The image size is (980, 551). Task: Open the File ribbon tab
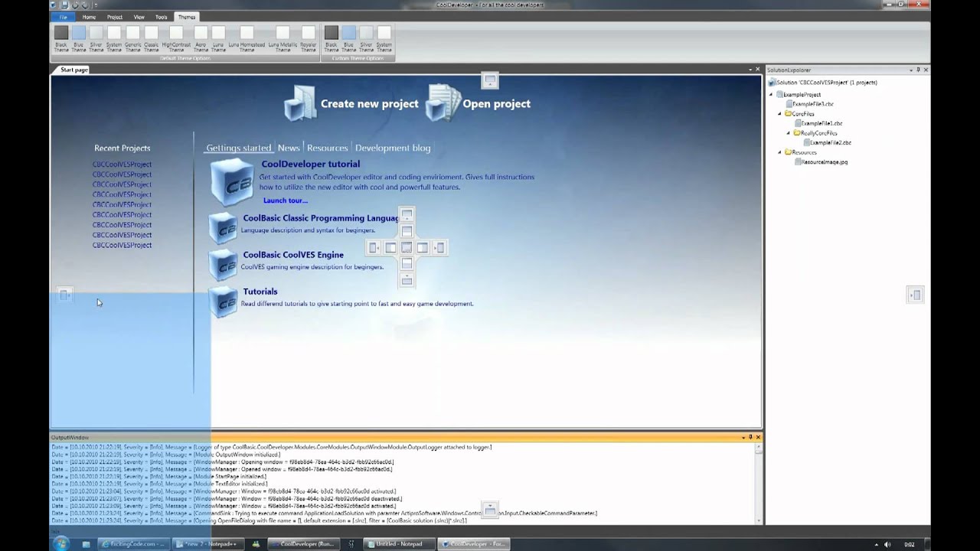tap(64, 17)
